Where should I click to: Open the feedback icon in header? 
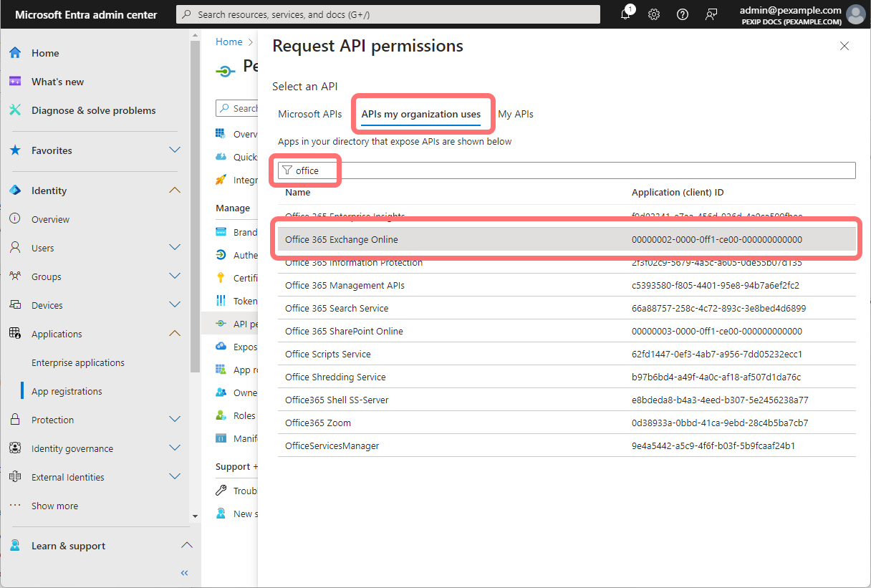(x=711, y=14)
